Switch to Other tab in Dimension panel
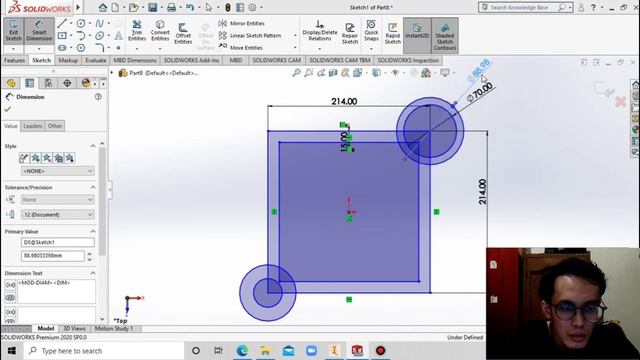 [x=55, y=126]
